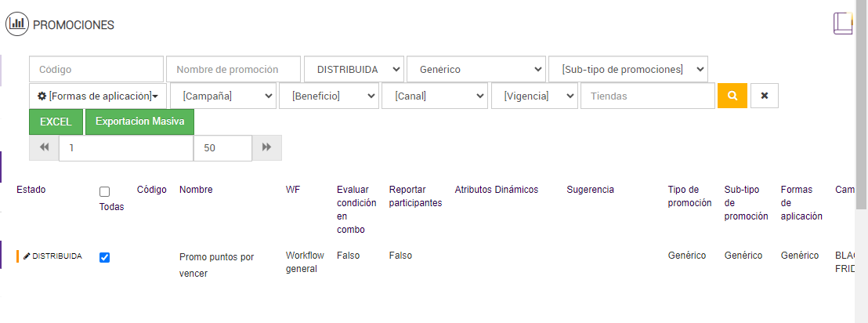Image resolution: width=868 pixels, height=323 pixels.
Task: Focus the Nombre de promoción input field
Action: point(233,69)
